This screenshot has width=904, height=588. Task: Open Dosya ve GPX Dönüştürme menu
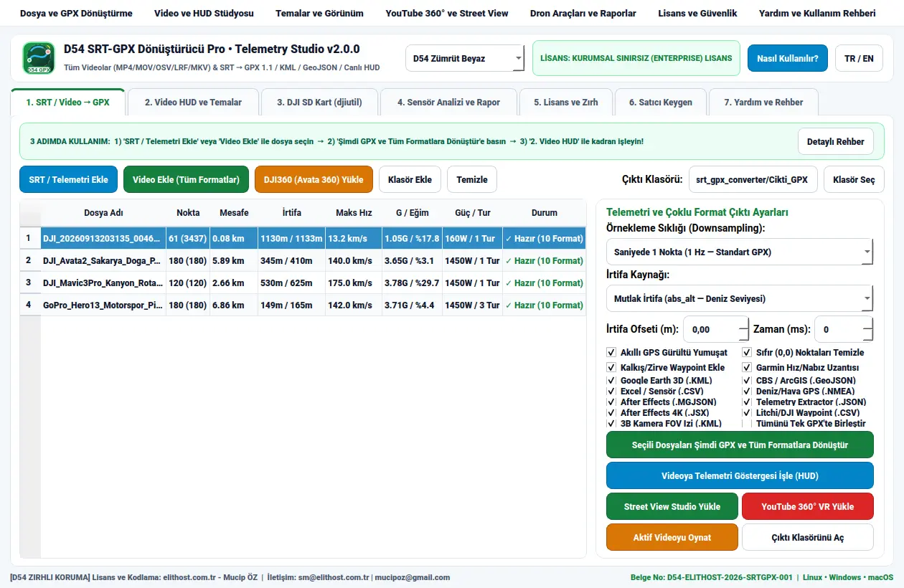(x=76, y=14)
